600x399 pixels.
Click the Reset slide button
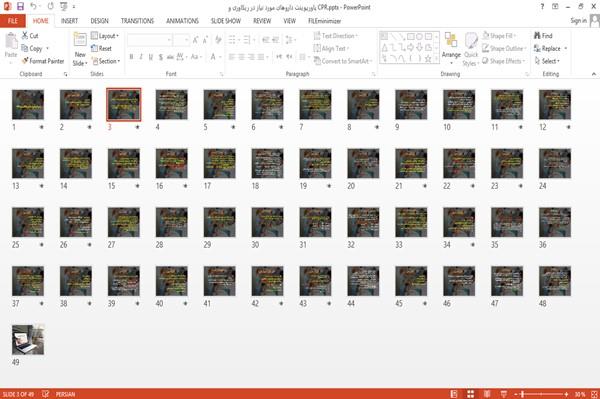pyautogui.click(x=101, y=49)
